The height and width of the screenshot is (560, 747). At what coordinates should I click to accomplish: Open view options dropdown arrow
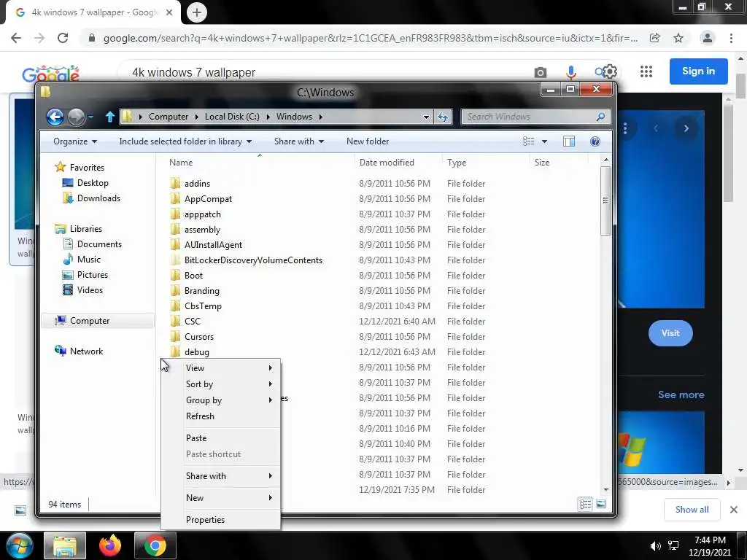(x=544, y=141)
